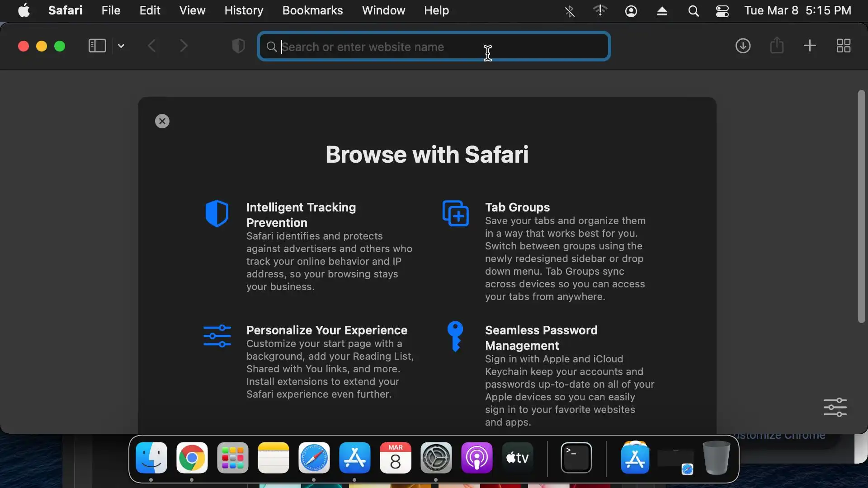The image size is (868, 488).
Task: Open the Safari sidebar panel
Action: pos(97,46)
